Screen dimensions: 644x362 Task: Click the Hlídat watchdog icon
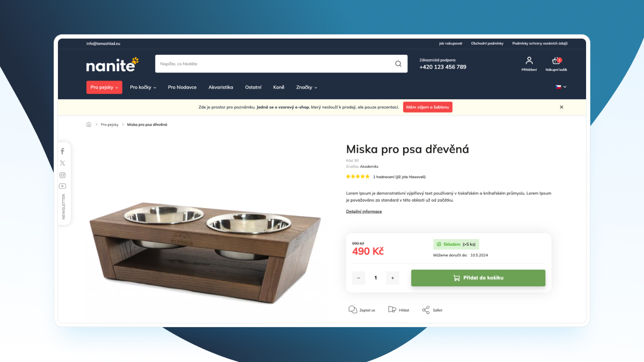392,310
